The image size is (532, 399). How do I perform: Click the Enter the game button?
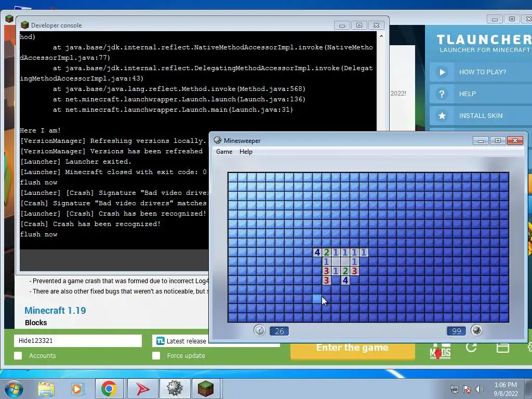coord(352,350)
